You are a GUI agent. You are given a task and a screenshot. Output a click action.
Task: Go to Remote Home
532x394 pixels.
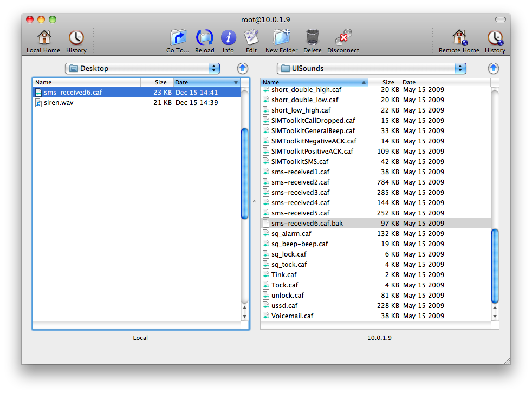(x=459, y=38)
